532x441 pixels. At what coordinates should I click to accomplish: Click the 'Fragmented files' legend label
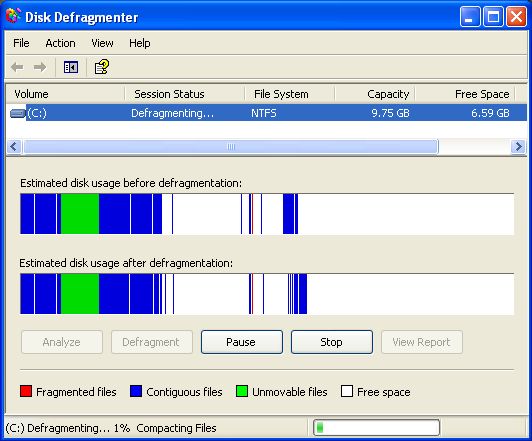pyautogui.click(x=76, y=392)
